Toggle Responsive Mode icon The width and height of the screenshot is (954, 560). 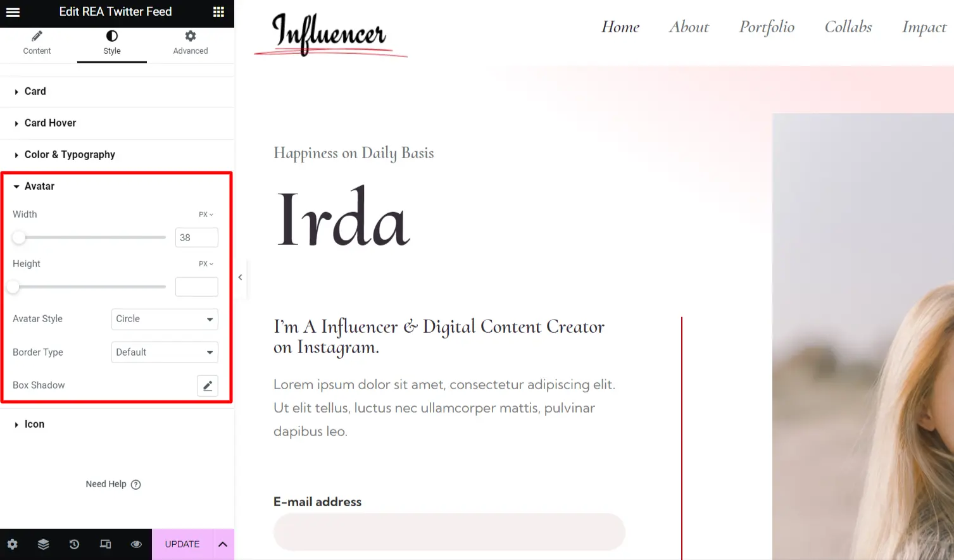click(x=105, y=544)
